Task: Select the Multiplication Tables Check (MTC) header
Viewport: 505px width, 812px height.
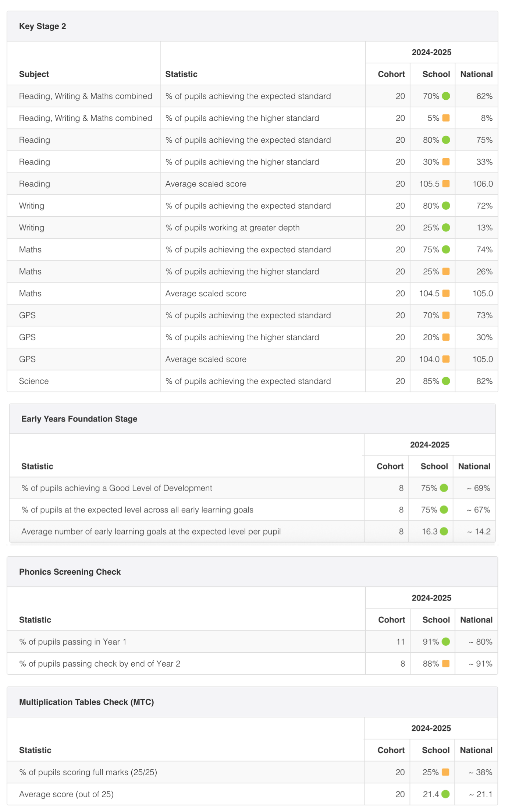Action: 252,702
